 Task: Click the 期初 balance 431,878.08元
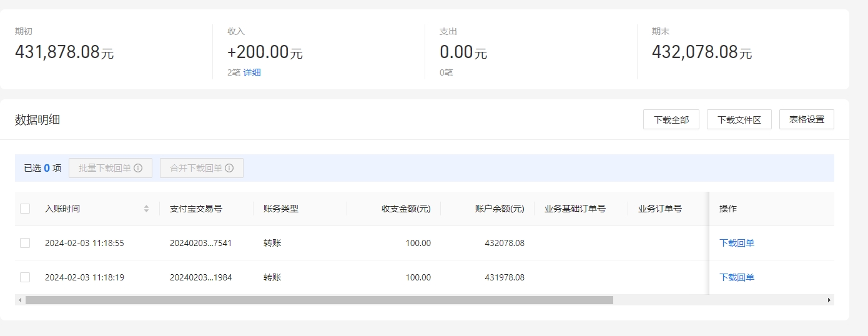pos(64,52)
